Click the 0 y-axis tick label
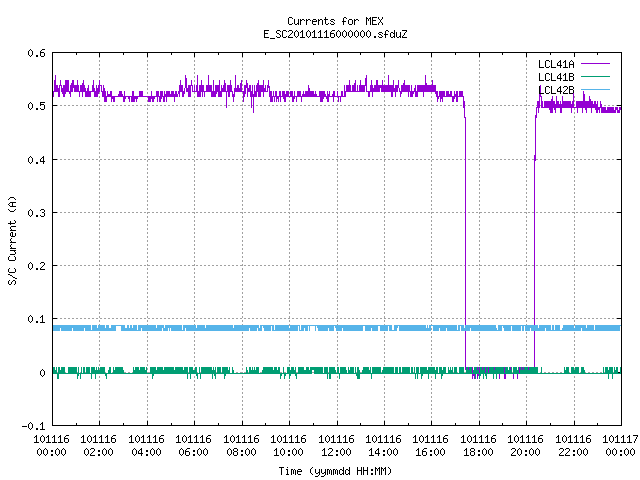The height and width of the screenshot is (480, 640). click(42, 373)
